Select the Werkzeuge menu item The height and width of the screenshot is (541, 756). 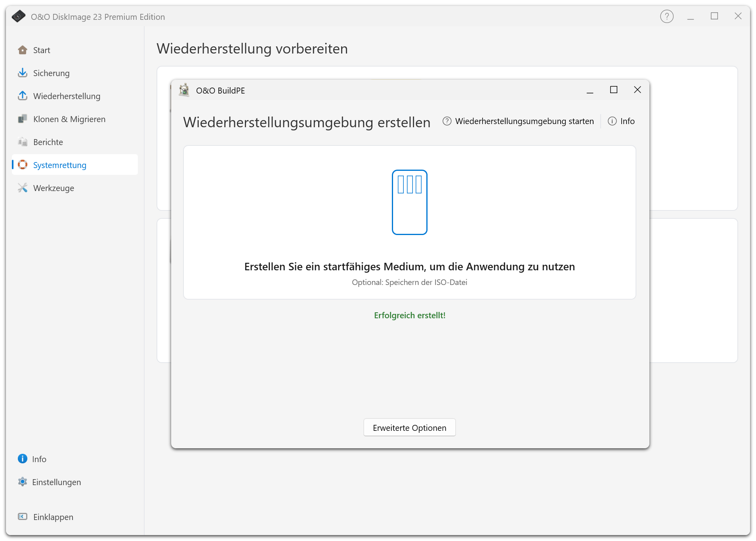[x=75, y=188]
